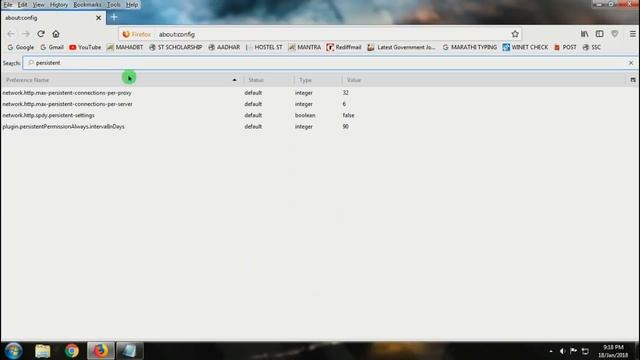Click the value false in the table

pos(349,116)
